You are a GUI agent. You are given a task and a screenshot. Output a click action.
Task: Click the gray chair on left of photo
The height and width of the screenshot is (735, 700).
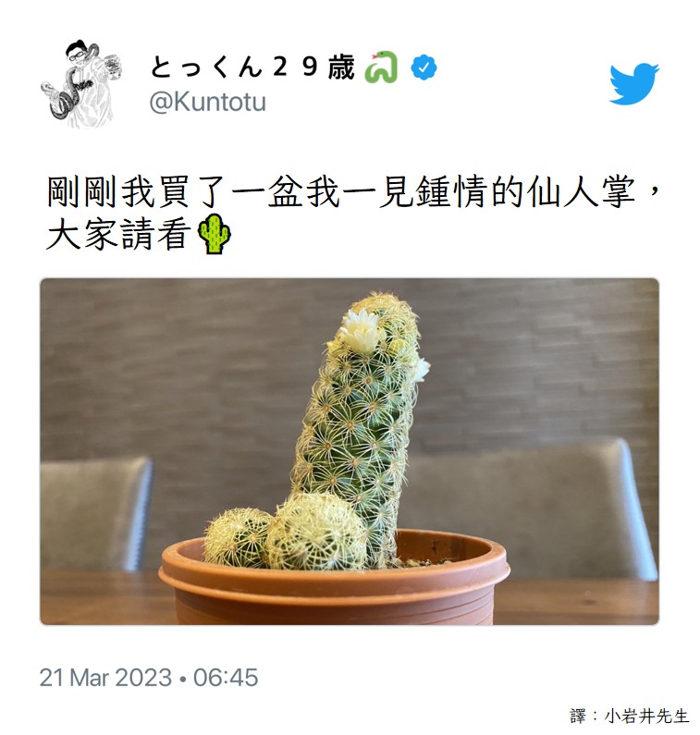pyautogui.click(x=95, y=513)
